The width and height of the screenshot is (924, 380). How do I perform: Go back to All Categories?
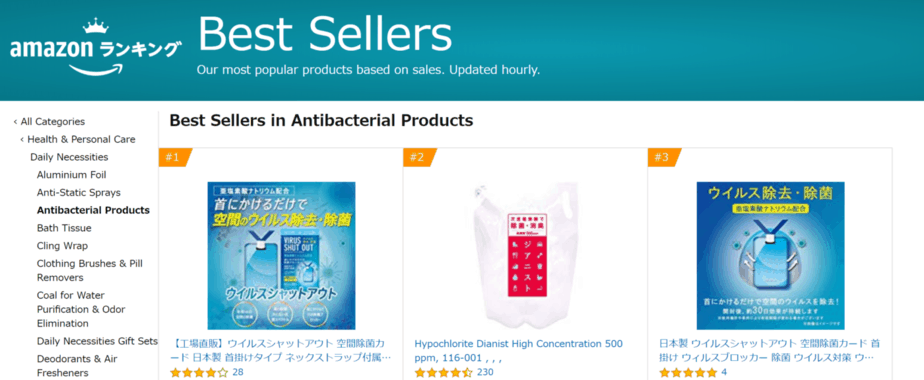49,121
